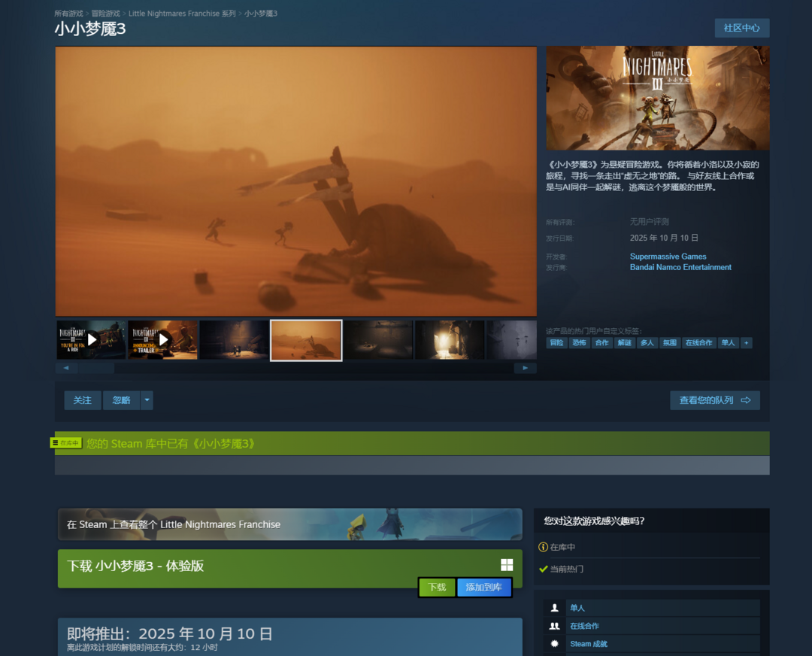Play the Announcement Trailer thumbnail
This screenshot has width=812, height=656.
(162, 340)
